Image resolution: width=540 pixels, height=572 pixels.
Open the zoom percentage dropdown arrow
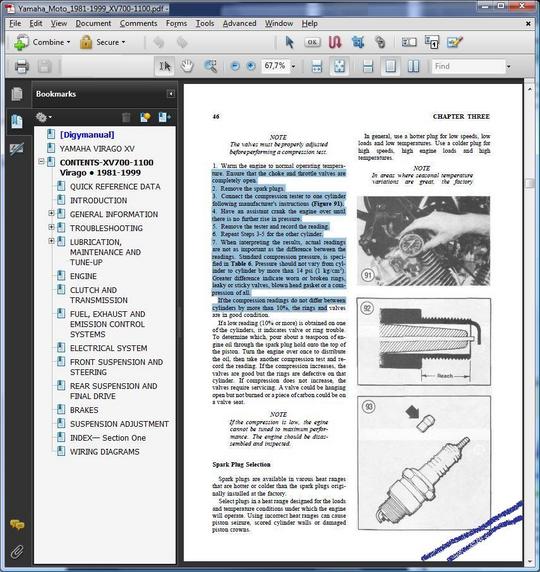tap(293, 67)
